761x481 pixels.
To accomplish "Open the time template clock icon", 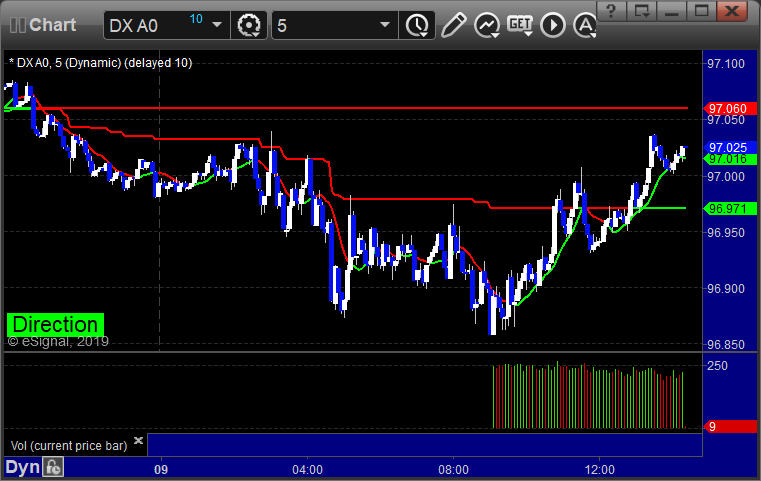I will 417,25.
